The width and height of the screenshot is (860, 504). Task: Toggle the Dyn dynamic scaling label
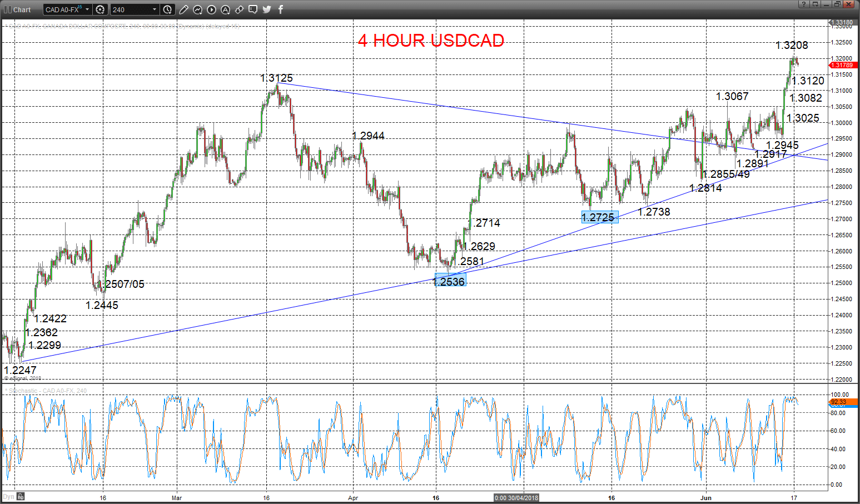(x=8, y=497)
